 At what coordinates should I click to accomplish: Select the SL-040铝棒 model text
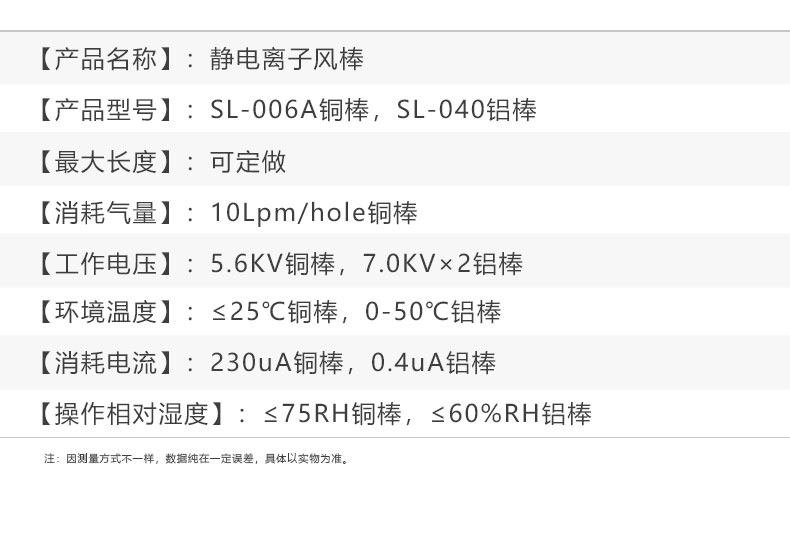(x=467, y=110)
